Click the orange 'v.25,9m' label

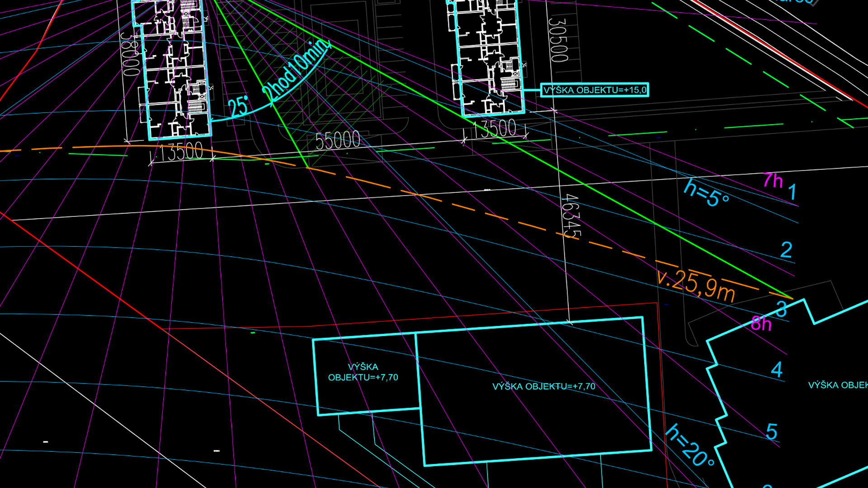pyautogui.click(x=696, y=285)
